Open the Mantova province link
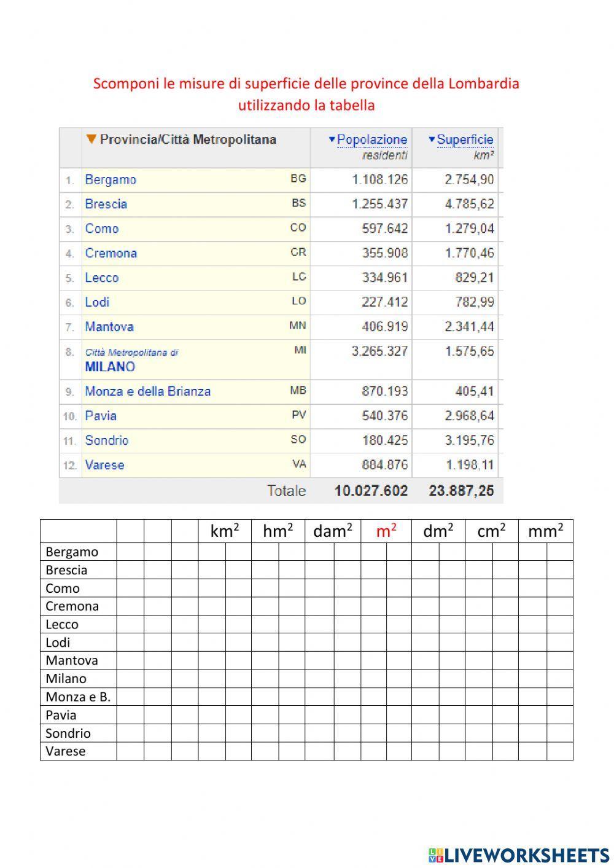This screenshot has height=868, width=614. (x=109, y=327)
